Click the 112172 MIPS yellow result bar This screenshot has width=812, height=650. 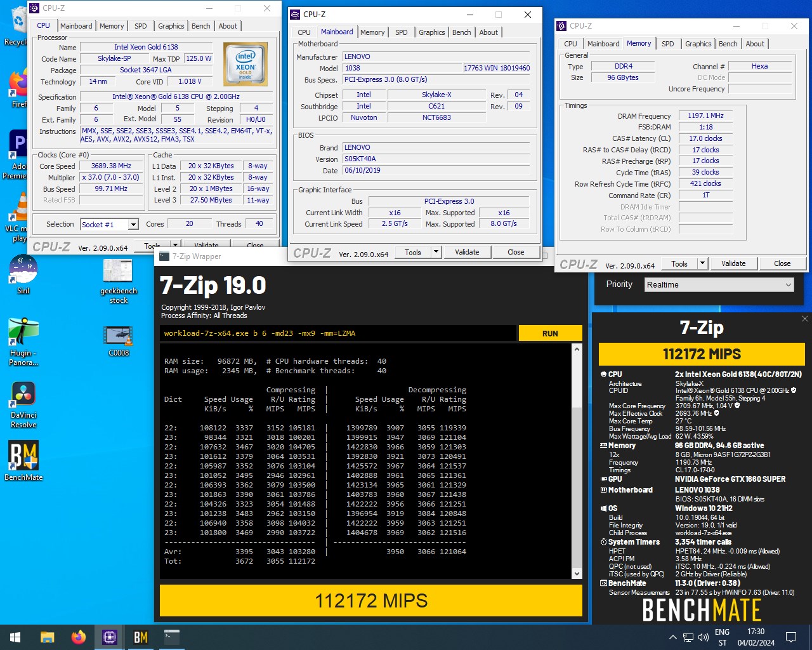[x=371, y=600]
